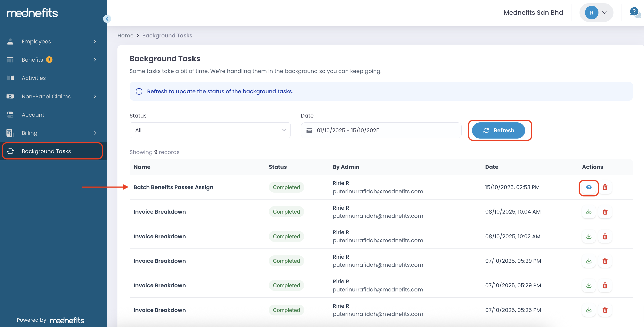
Task: Download the 08/10/2025 10:04 AM Invoice Breakdown
Action: 589,212
